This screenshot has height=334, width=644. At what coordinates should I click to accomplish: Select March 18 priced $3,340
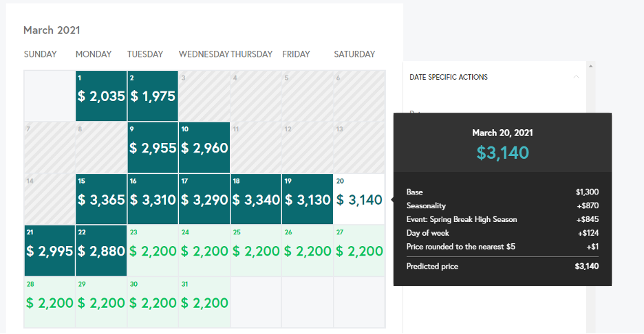[x=256, y=199]
